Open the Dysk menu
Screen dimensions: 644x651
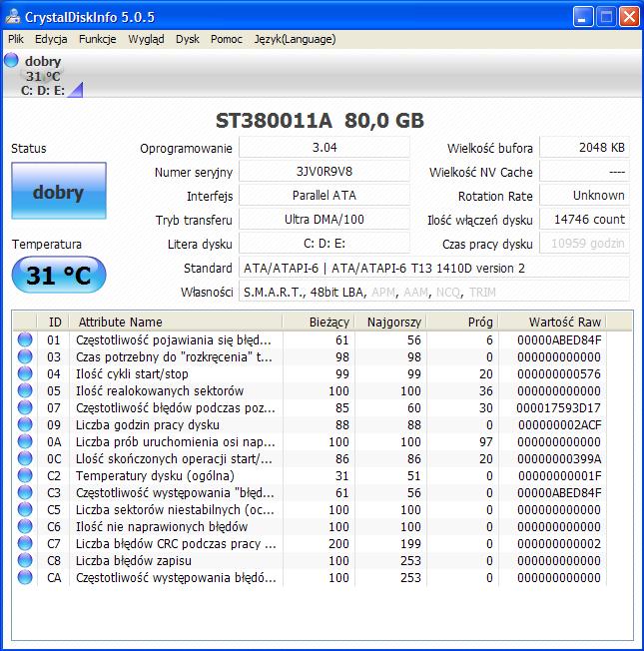click(x=188, y=39)
